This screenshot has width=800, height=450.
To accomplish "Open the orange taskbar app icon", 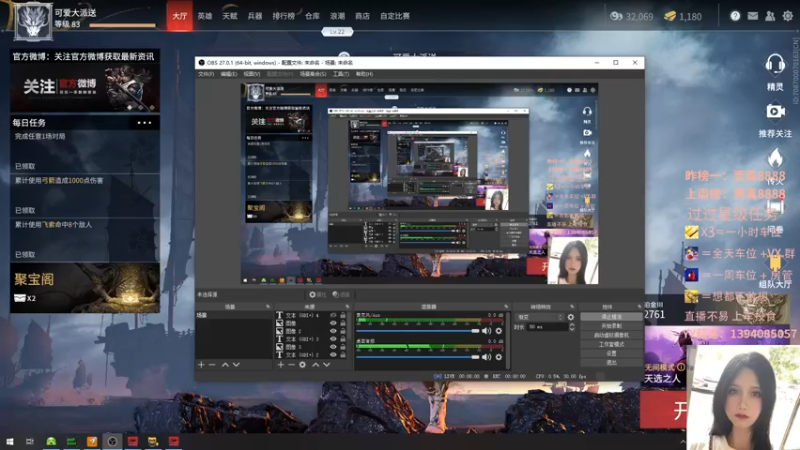I will [x=92, y=441].
